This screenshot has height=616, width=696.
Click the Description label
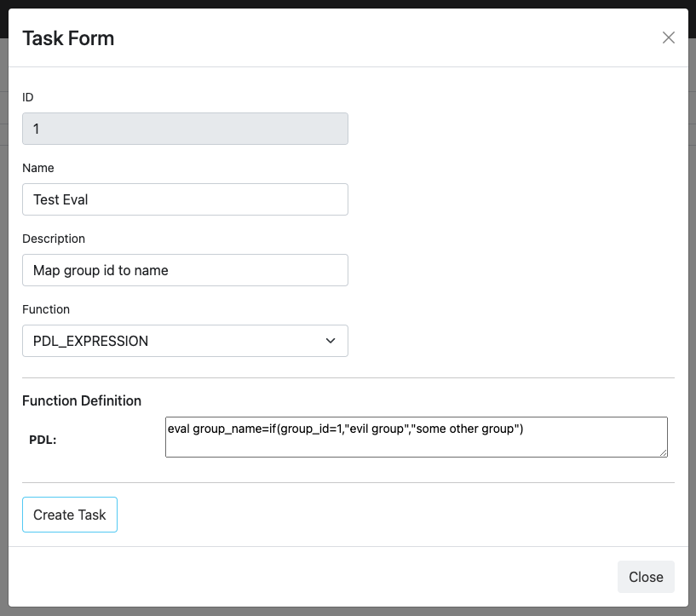point(54,239)
